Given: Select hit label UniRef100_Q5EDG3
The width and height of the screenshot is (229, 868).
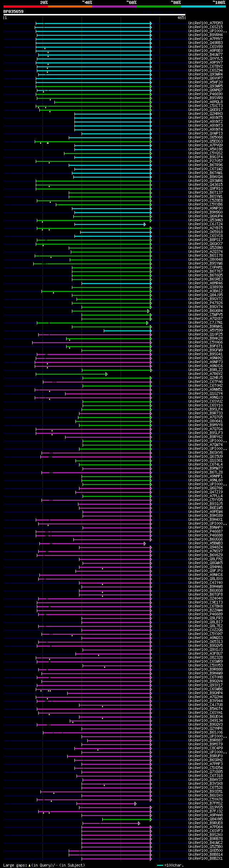Looking at the screenshot, I should click(205, 142).
